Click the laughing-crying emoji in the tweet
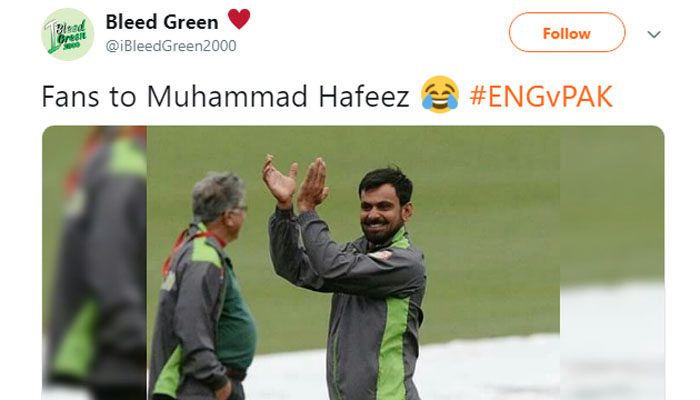Screen dimensions: 700x400 440,94
